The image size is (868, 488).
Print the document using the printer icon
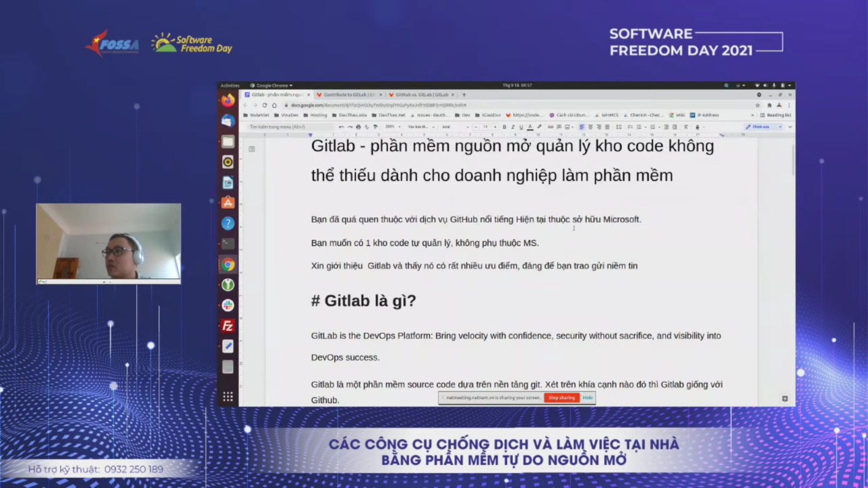click(358, 127)
